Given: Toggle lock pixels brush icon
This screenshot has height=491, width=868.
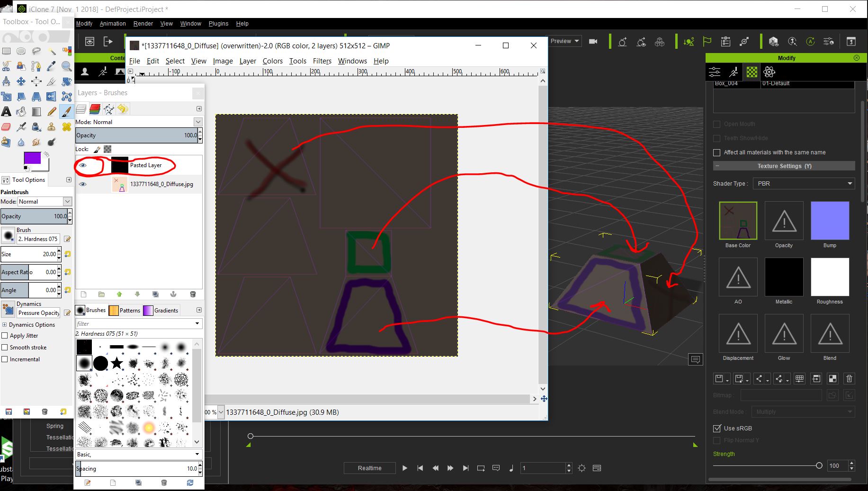Looking at the screenshot, I should (97, 149).
